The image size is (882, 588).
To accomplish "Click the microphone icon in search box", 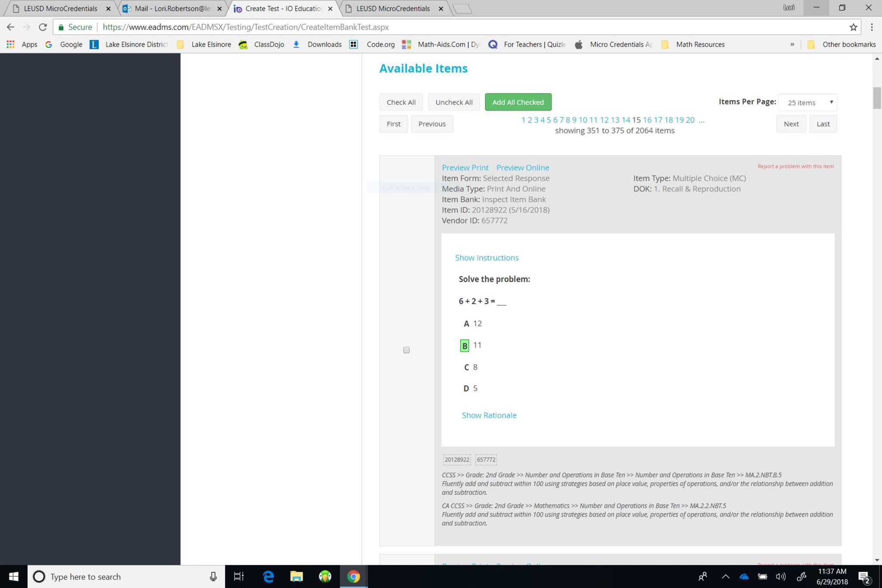I will tap(213, 576).
